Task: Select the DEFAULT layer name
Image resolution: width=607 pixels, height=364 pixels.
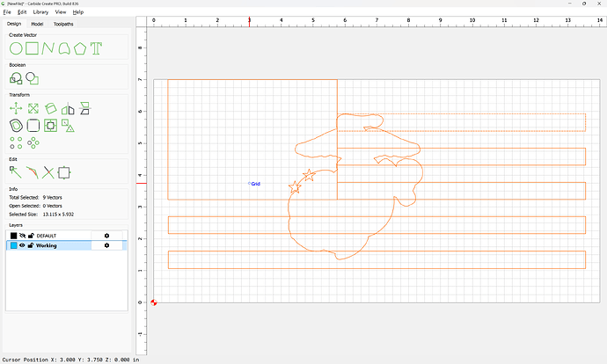Action: [x=48, y=236]
